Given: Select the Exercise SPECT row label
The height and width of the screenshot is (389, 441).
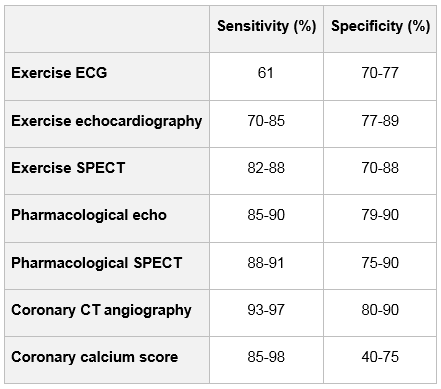Looking at the screenshot, I should (x=68, y=168).
